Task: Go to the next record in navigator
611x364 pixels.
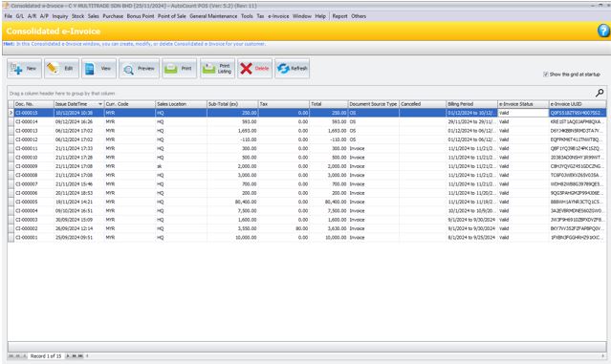Action: coord(68,355)
